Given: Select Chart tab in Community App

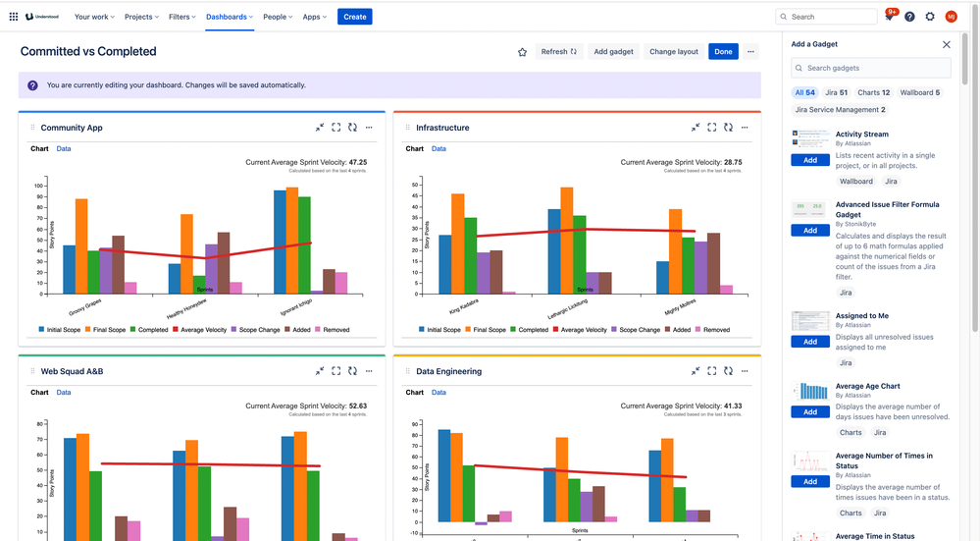Looking at the screenshot, I should [39, 149].
